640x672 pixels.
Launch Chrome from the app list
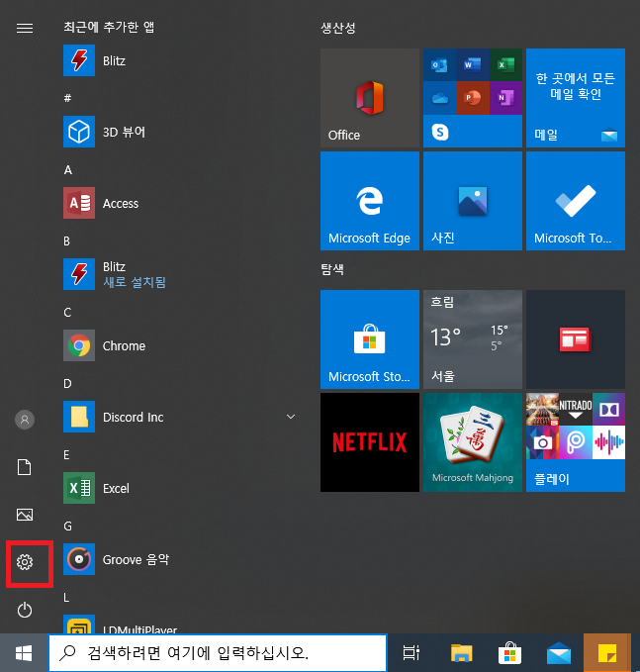[180, 345]
